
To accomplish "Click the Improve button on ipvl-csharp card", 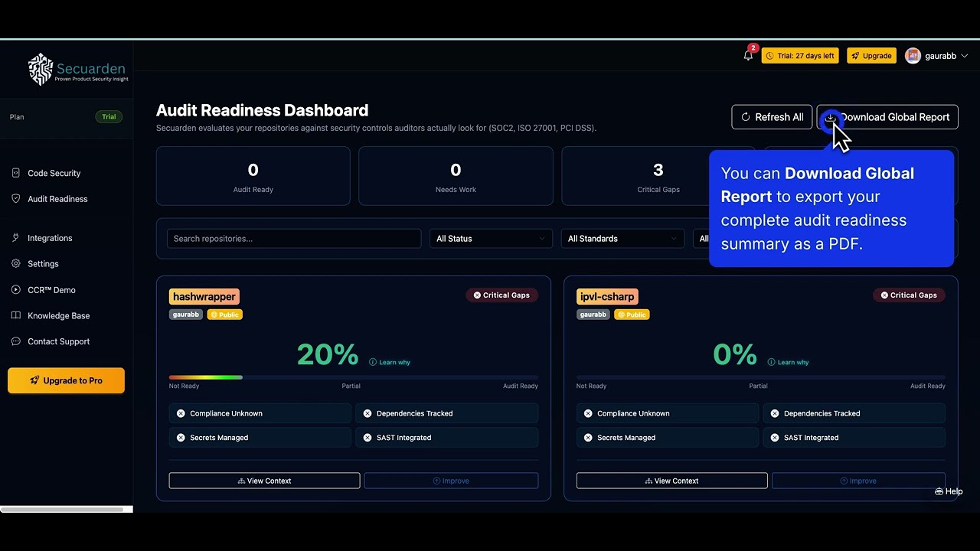I will coord(858,481).
